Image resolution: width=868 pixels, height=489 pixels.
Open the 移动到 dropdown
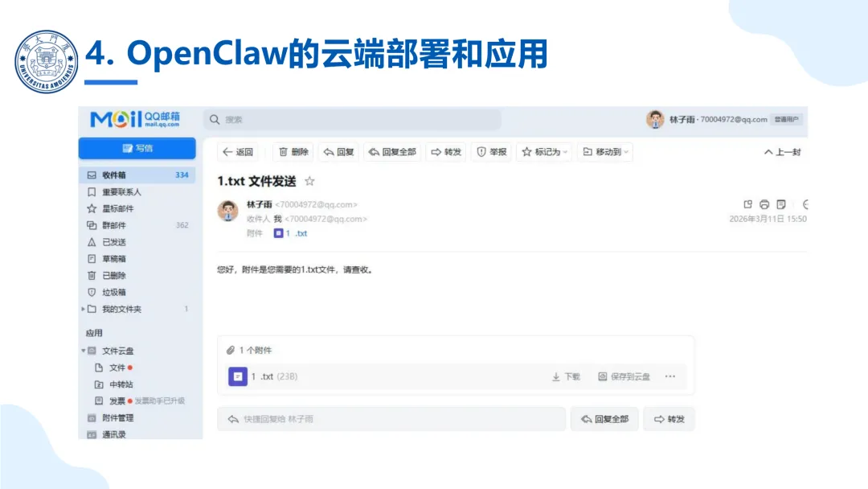click(606, 152)
